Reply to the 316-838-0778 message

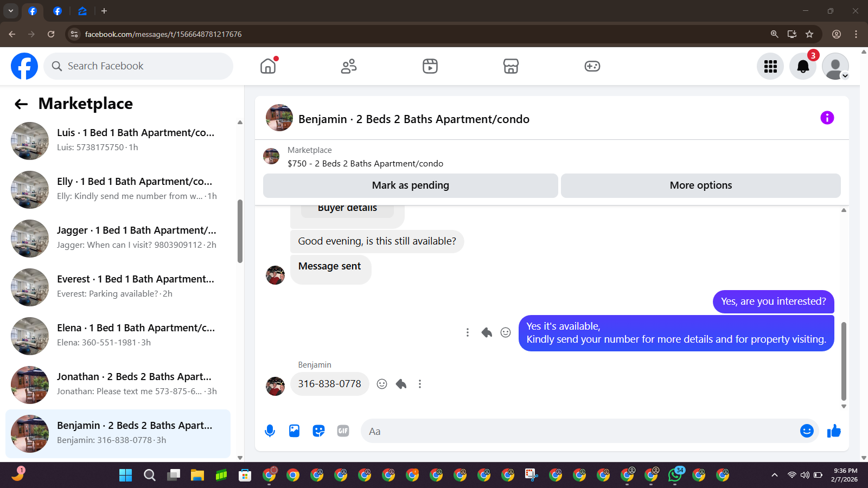pyautogui.click(x=401, y=384)
